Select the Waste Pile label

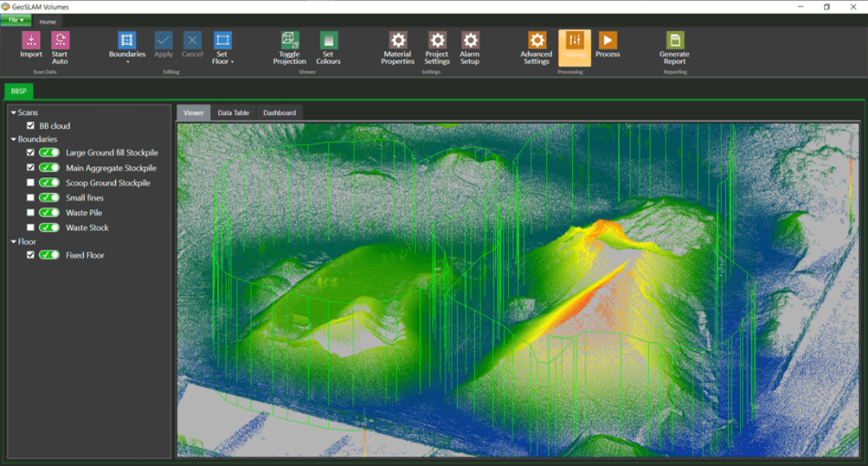tap(83, 213)
